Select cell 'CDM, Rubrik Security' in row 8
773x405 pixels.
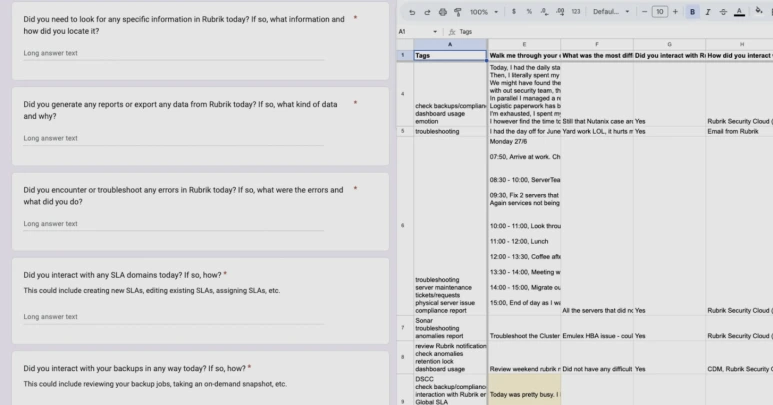(739, 357)
